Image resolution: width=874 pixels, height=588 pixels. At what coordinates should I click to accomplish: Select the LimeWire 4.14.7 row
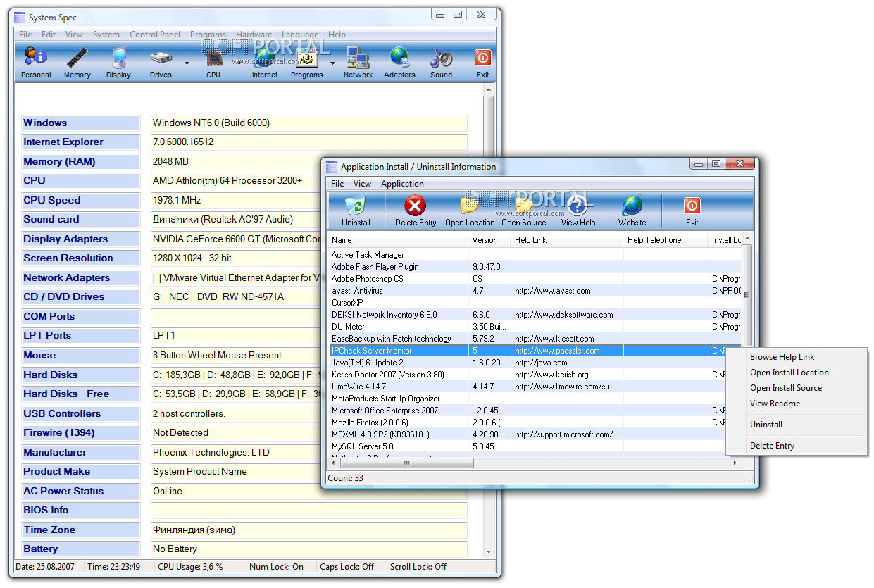[x=535, y=387]
